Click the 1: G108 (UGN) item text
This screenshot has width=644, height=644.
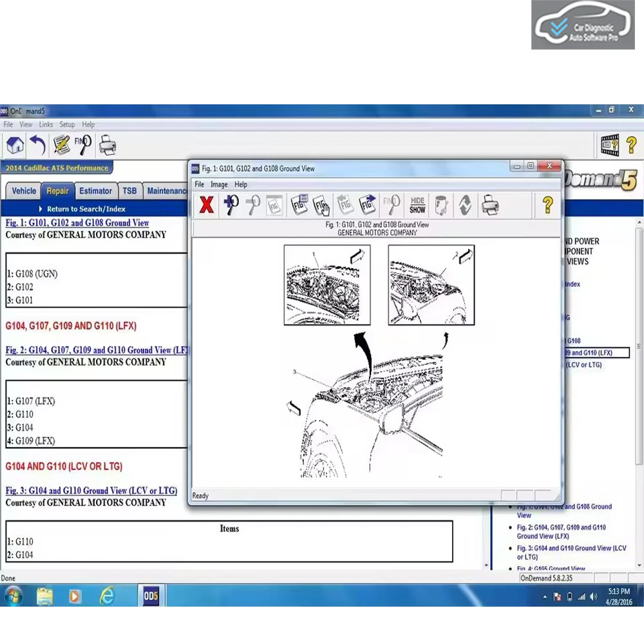pyautogui.click(x=32, y=274)
